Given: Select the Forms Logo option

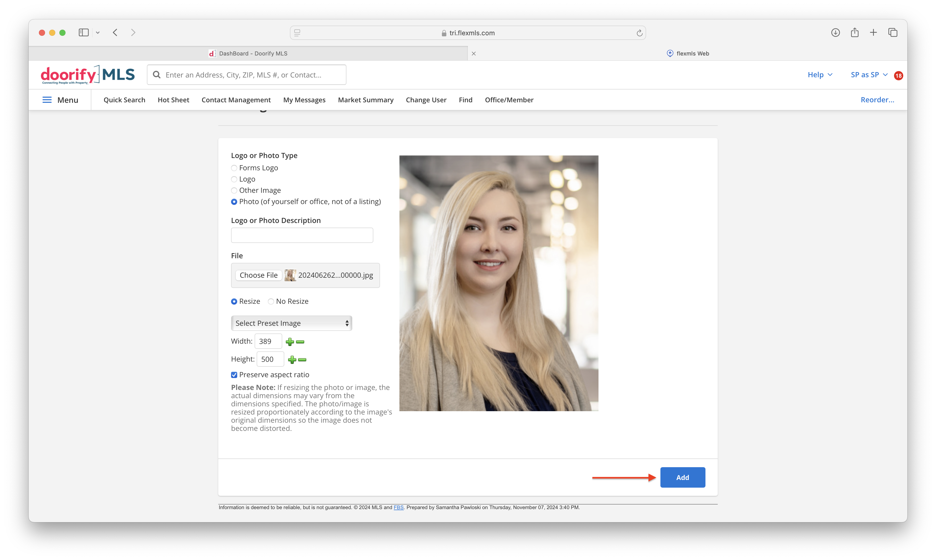Looking at the screenshot, I should [234, 168].
